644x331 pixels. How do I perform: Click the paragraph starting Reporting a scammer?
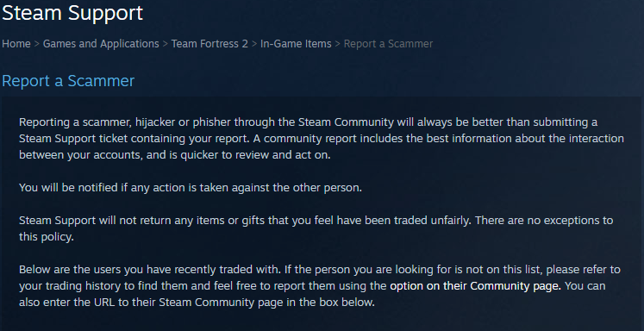click(x=322, y=139)
